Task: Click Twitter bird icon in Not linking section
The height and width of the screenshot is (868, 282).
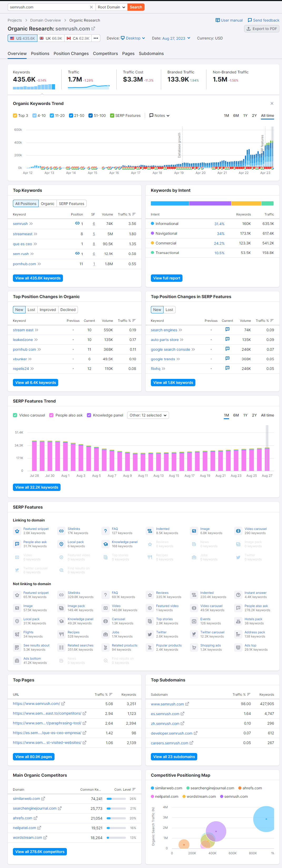Action: click(x=150, y=634)
